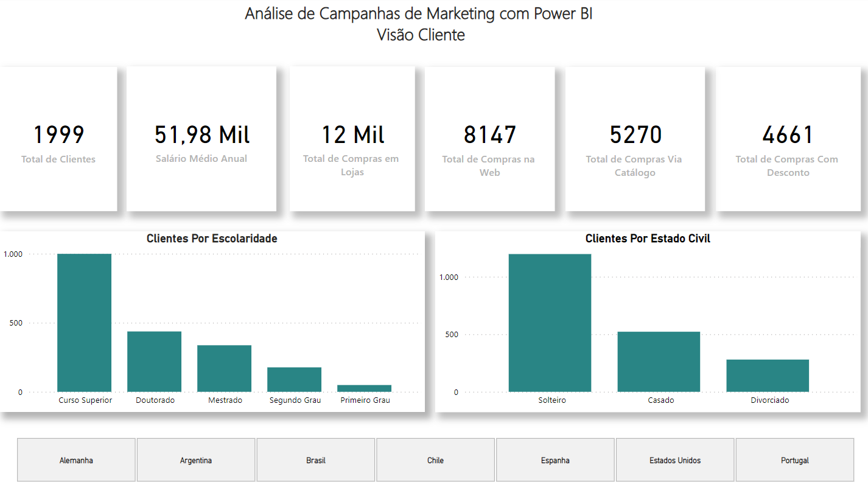Image resolution: width=868 pixels, height=485 pixels.
Task: Highlight the Mestrado bar
Action: pyautogui.click(x=225, y=369)
